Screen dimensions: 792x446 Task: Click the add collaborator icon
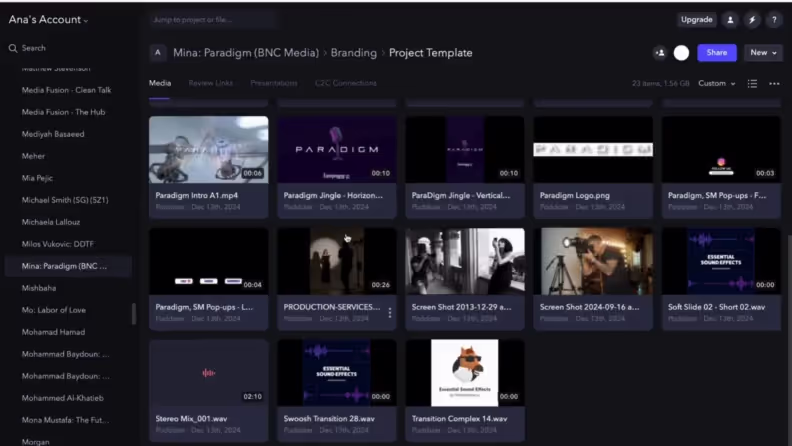point(660,53)
